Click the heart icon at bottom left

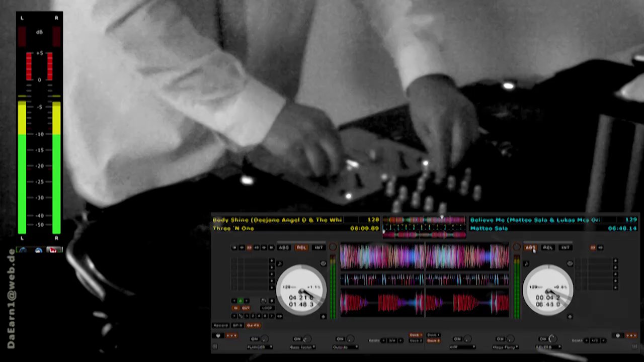[218, 335]
